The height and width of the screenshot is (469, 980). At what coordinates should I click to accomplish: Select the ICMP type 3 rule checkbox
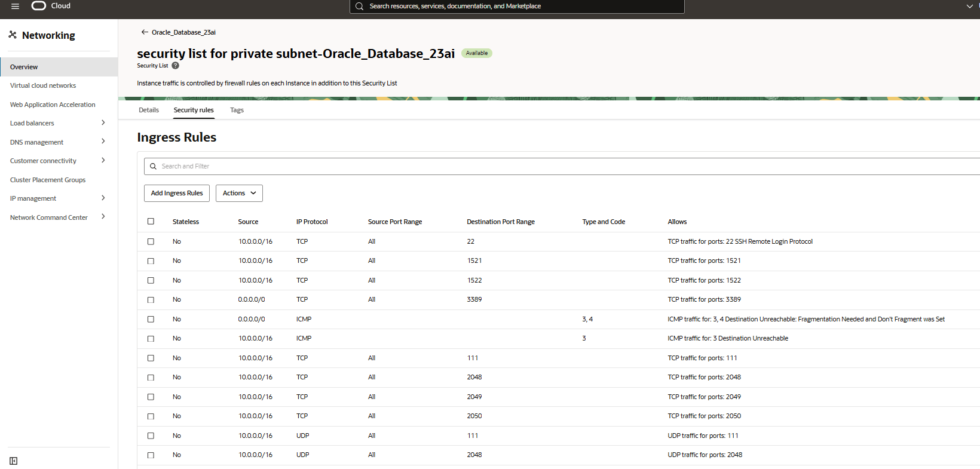pos(151,339)
